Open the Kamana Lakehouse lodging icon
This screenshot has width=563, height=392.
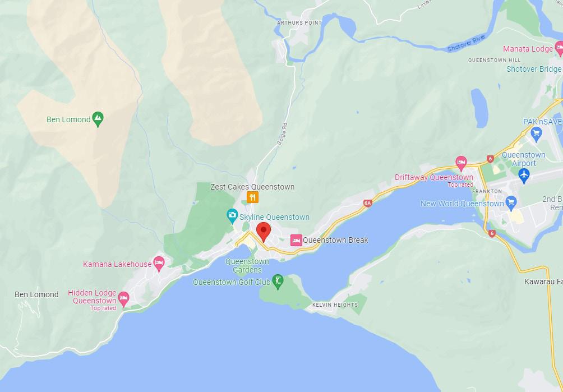(x=159, y=264)
